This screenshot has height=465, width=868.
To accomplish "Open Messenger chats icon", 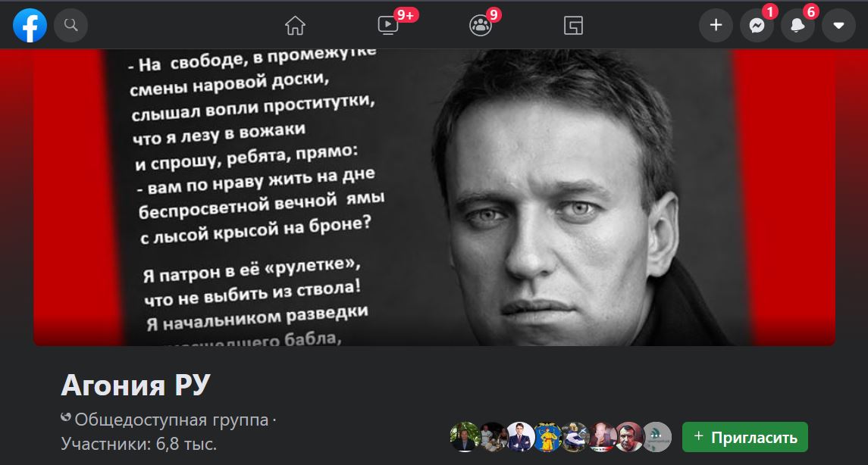I will coord(757,26).
